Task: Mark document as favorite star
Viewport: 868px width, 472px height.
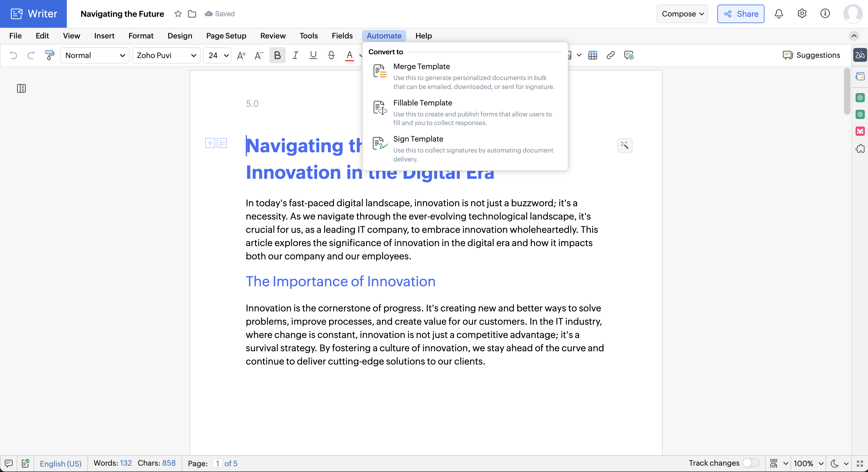Action: tap(178, 14)
